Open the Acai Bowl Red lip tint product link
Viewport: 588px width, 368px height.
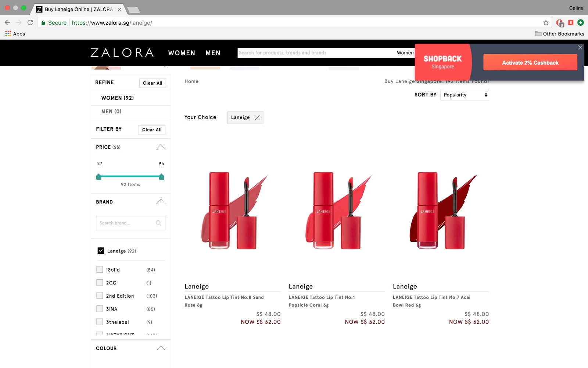click(431, 301)
